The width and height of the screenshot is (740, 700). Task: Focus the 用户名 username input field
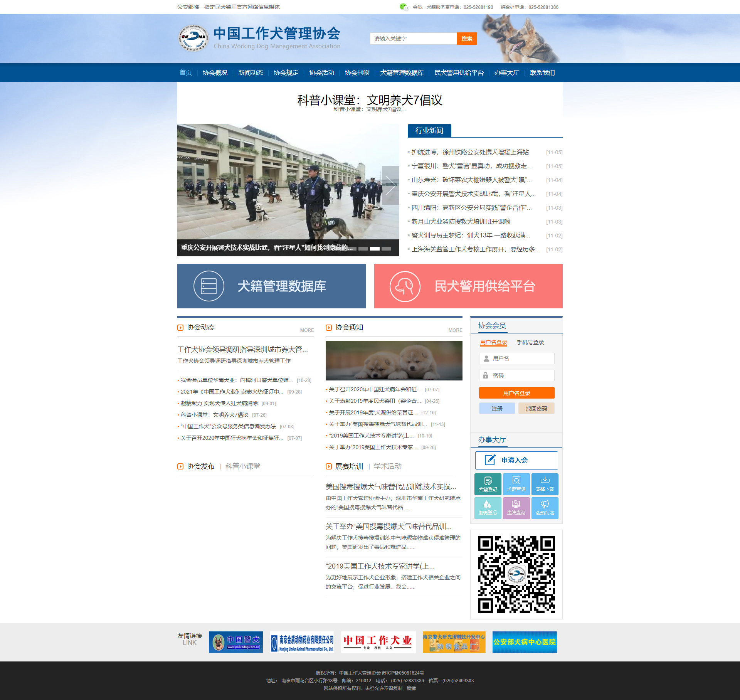coord(516,358)
